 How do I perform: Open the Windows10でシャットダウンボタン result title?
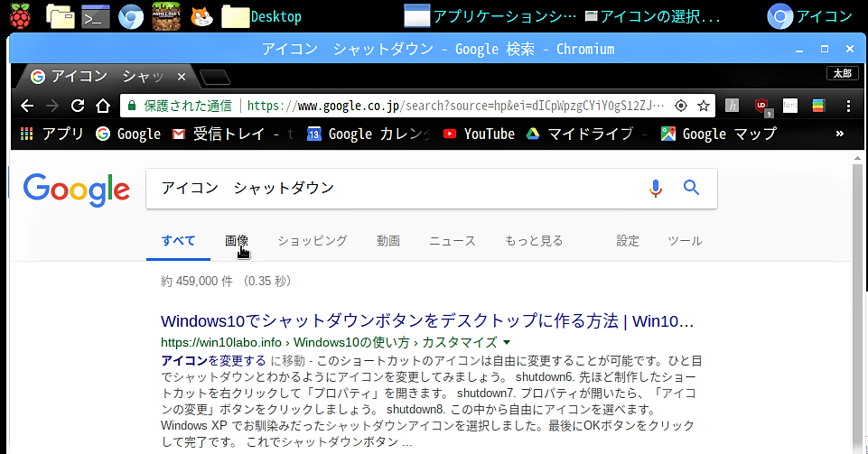pyautogui.click(x=427, y=321)
